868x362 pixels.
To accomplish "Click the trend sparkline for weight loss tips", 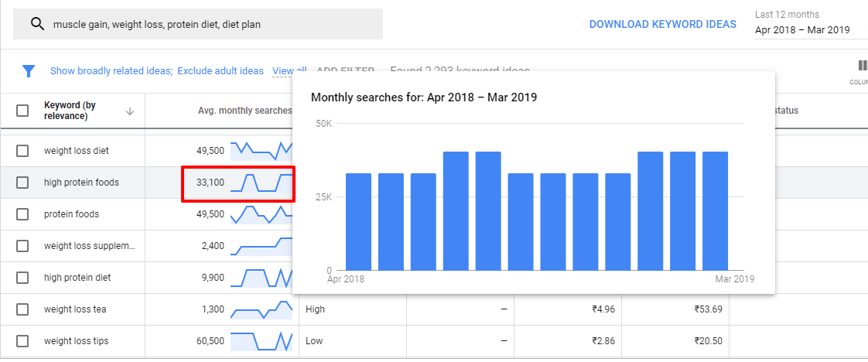I will (261, 342).
